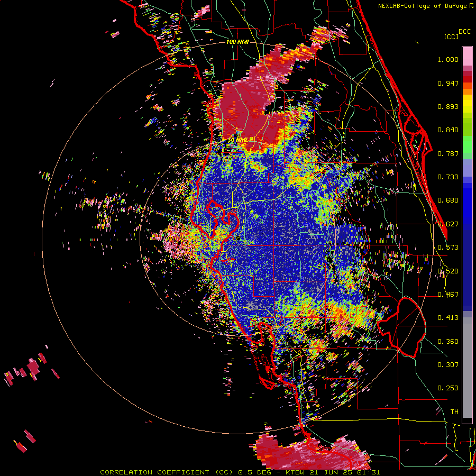
Task: Click the CORRELATION COEFFICIENT caption at bottom
Action: pos(240,472)
